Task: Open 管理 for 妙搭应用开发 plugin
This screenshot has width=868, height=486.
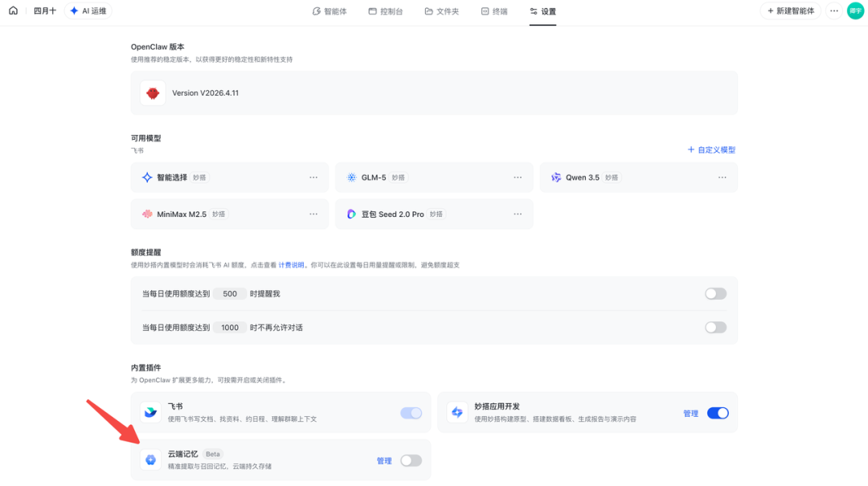Action: (690, 414)
